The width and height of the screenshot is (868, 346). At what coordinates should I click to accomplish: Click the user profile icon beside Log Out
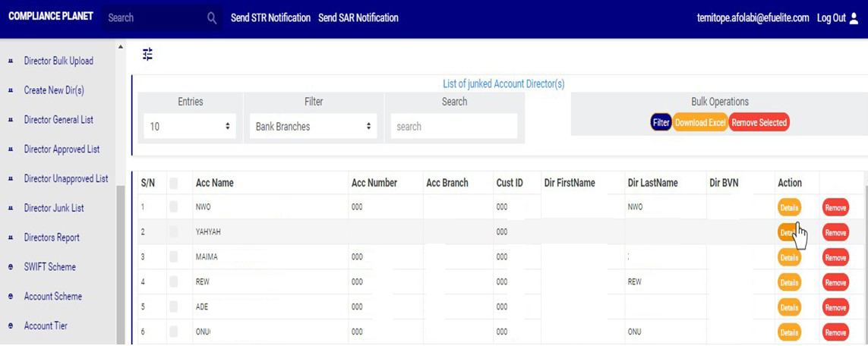coord(854,18)
